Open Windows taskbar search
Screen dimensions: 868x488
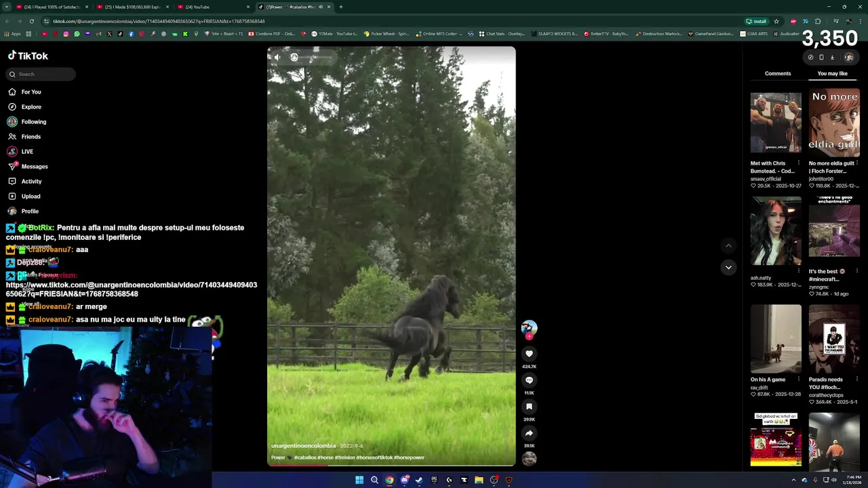coord(374,480)
